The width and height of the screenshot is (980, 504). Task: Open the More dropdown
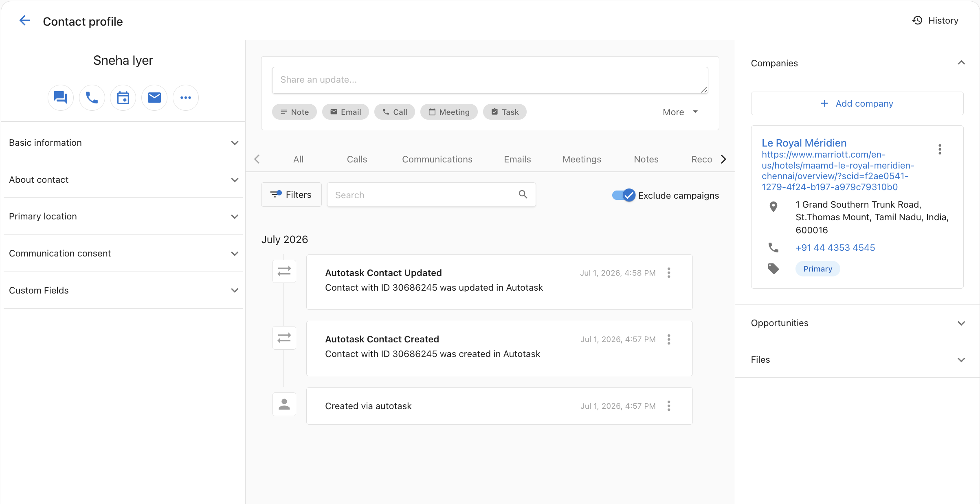680,112
